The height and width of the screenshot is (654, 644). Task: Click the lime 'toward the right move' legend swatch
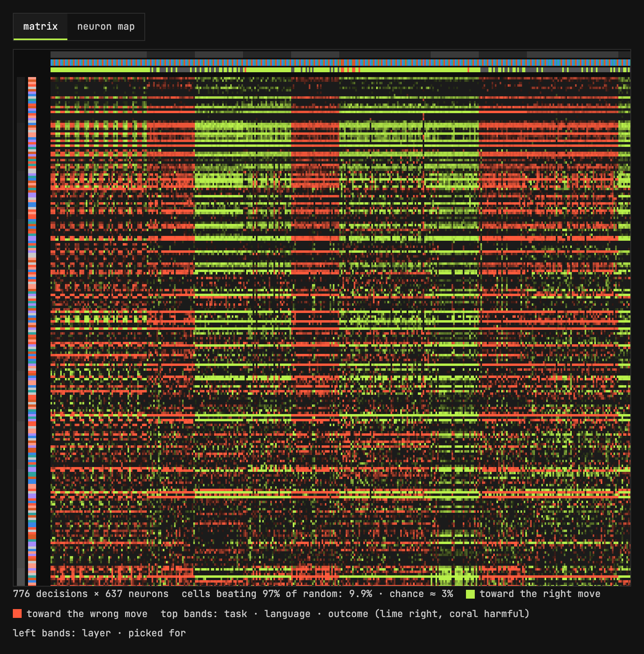470,594
